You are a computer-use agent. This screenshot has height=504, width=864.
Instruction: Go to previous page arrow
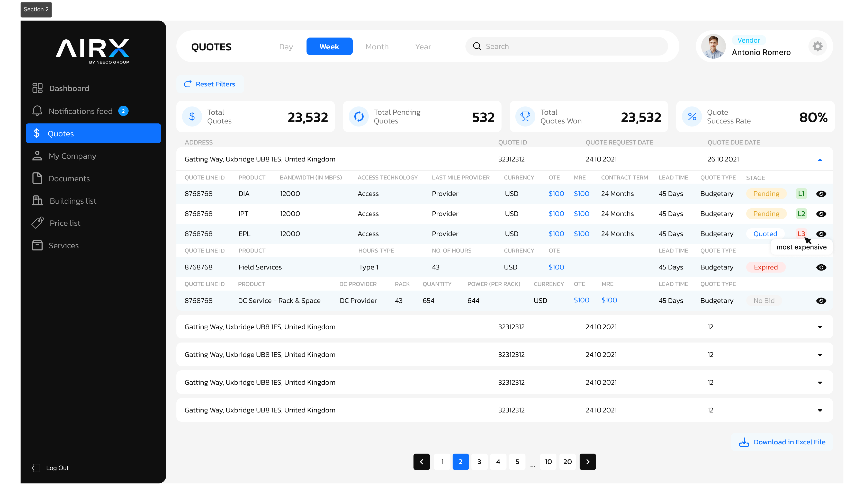tap(421, 462)
